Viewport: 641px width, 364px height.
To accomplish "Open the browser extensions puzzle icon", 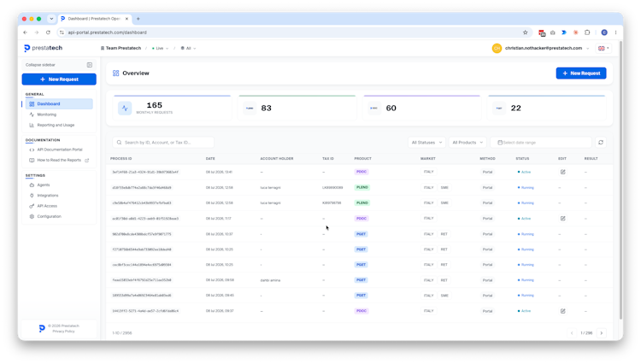I will click(587, 32).
